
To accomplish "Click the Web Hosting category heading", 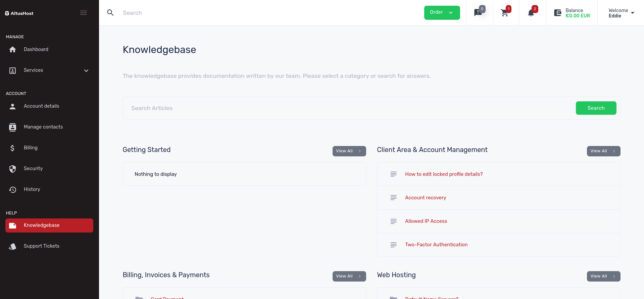I will pos(396,275).
